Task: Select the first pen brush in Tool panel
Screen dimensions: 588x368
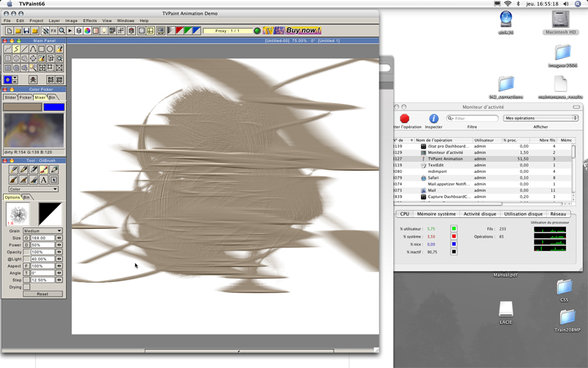Action: point(13,170)
